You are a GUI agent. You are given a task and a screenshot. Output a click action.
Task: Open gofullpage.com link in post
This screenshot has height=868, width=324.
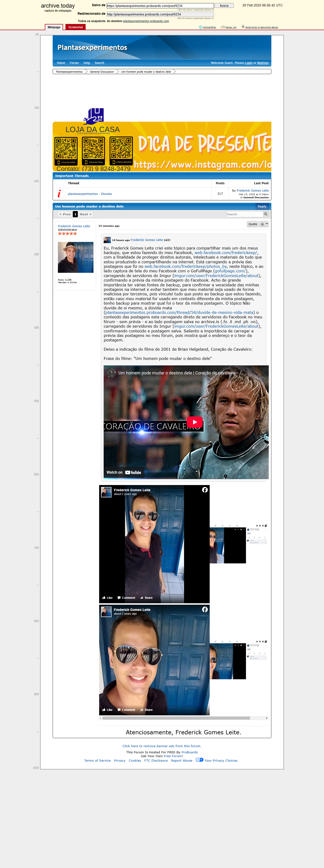pos(230,271)
